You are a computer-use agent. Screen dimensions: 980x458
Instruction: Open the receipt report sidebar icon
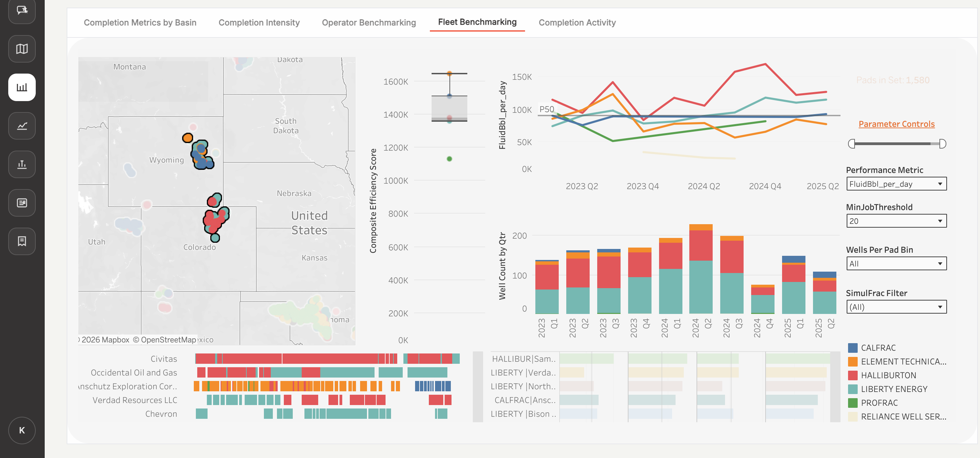[22, 241]
